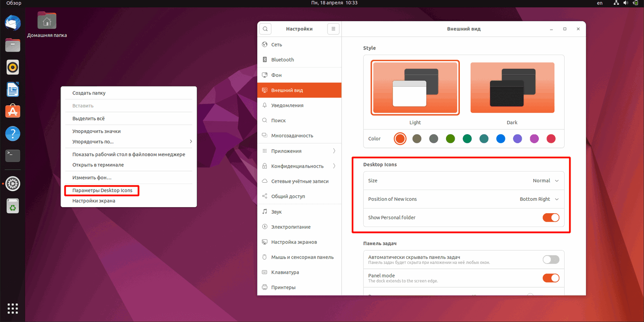Click the Settings gear in the dock
Viewport: 644px width, 322px height.
click(x=12, y=184)
